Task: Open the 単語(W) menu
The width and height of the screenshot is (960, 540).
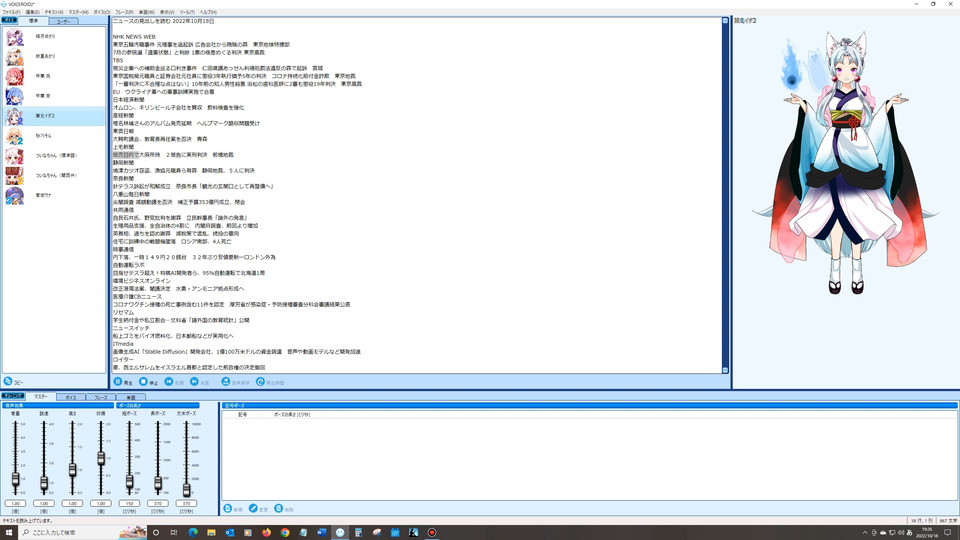Action: [x=146, y=12]
